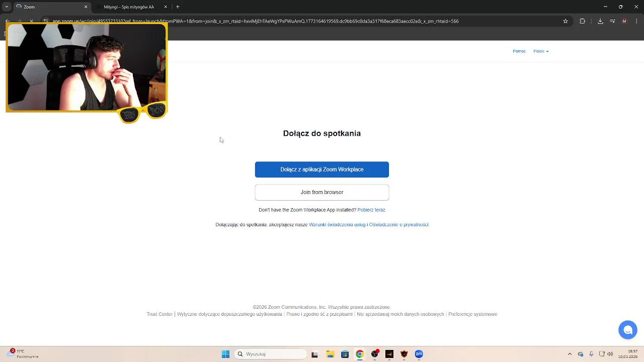The height and width of the screenshot is (362, 644).
Task: Open the weather widget showing 11°C
Action: 23,354
